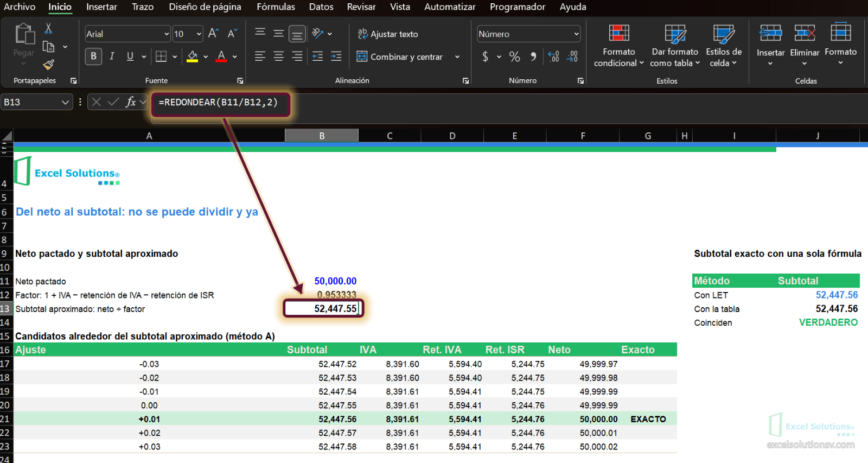Cancel formula entry with the X icon
868x463 pixels.
point(96,102)
